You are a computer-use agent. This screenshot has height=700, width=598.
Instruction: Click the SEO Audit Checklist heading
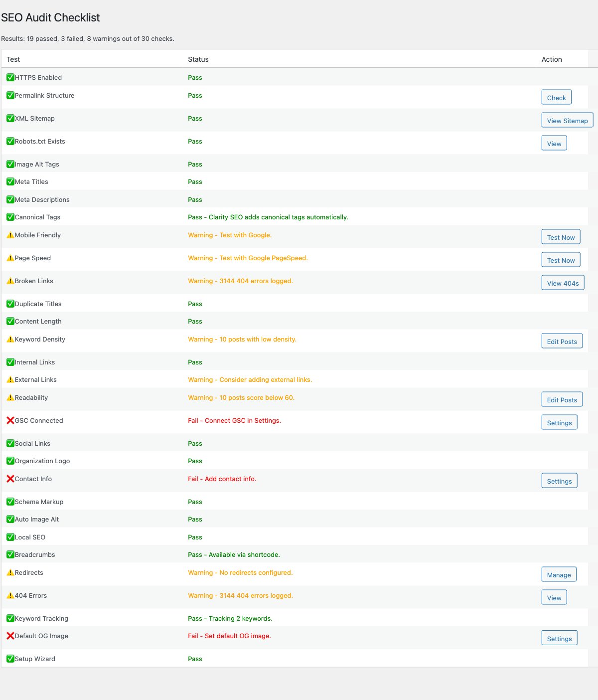[50, 17]
